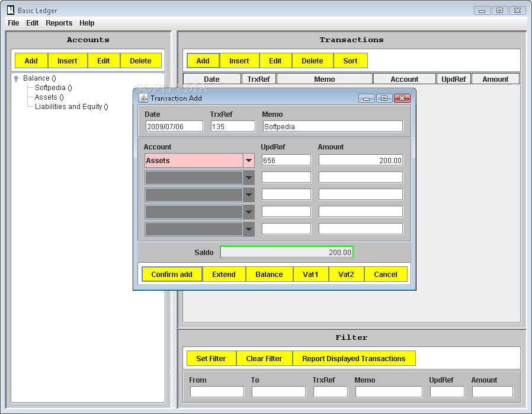Click the filter TrxRef field
Screen dimensions: 532x414
click(331, 391)
